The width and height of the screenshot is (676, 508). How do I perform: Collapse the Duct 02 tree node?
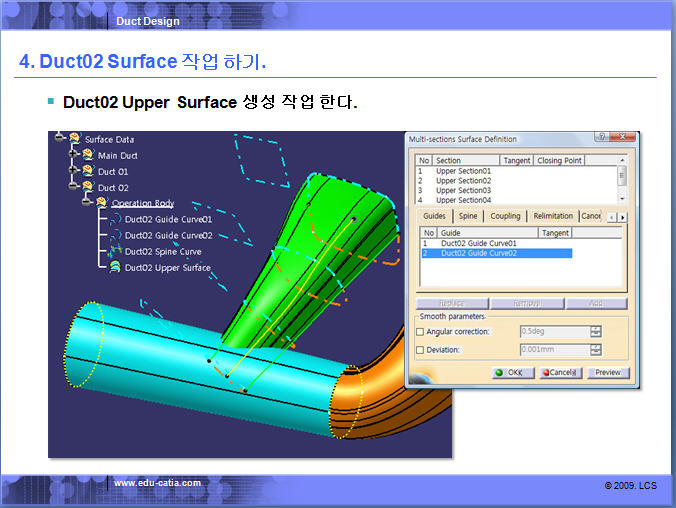[73, 187]
